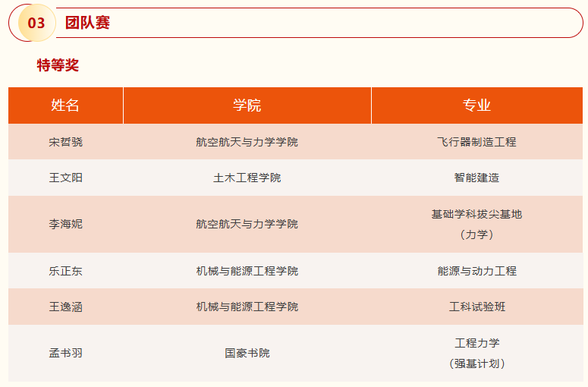Select the name 李海妮
The height and width of the screenshot is (387, 588).
[x=65, y=224]
